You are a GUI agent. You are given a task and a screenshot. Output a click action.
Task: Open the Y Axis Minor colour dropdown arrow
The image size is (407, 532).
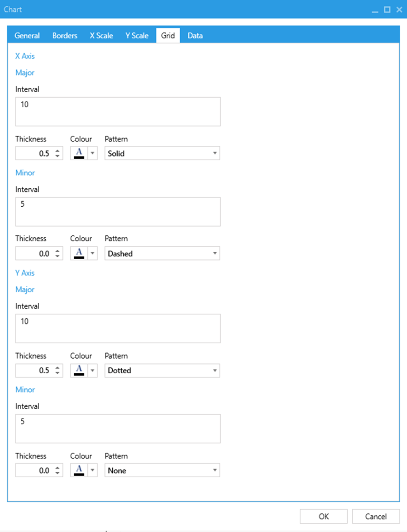93,470
